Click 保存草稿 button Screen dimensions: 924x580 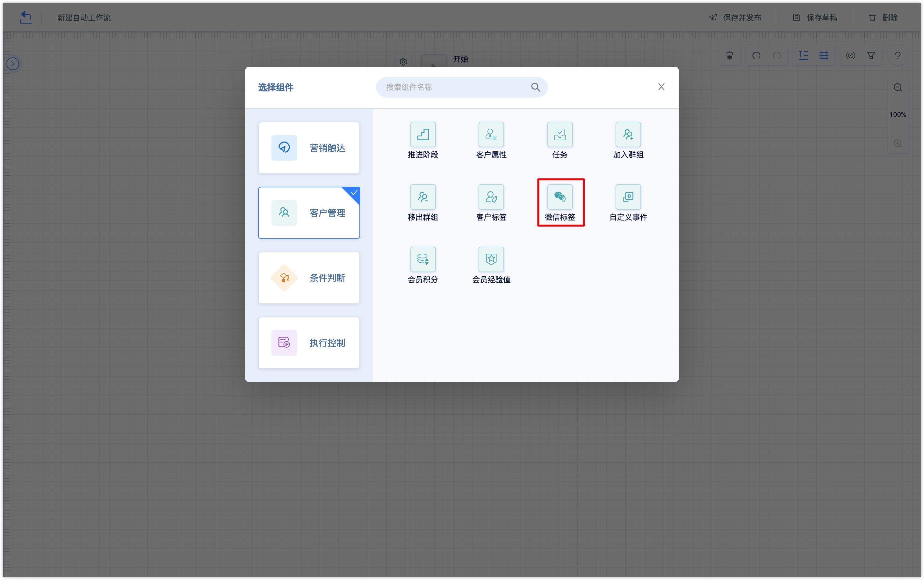pos(815,18)
